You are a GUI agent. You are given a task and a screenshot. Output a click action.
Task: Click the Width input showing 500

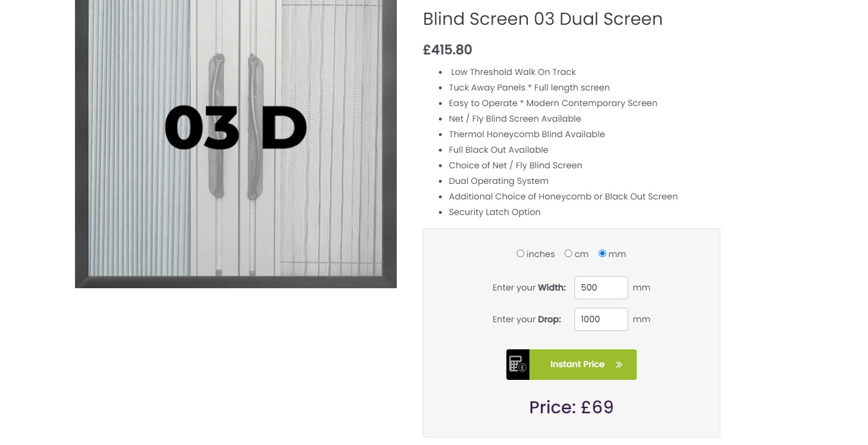[x=601, y=287]
